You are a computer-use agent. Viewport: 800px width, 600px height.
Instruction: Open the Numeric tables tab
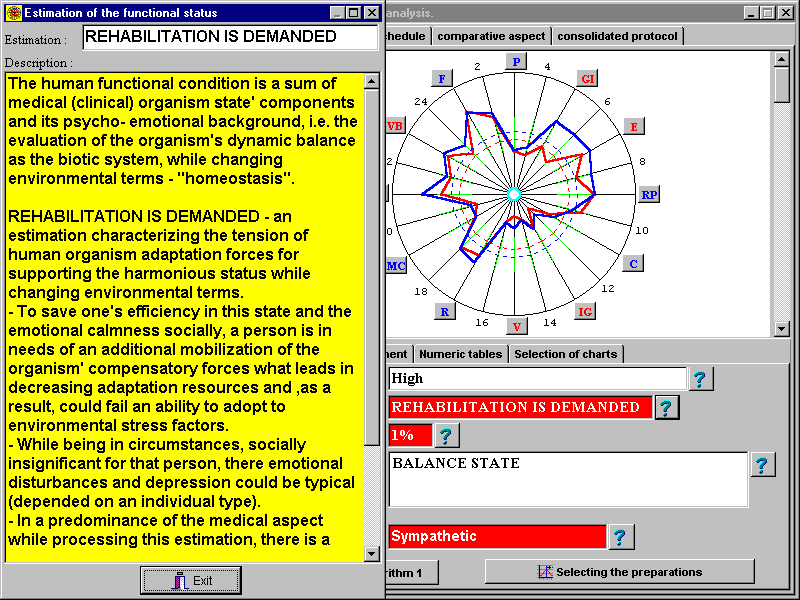point(460,354)
